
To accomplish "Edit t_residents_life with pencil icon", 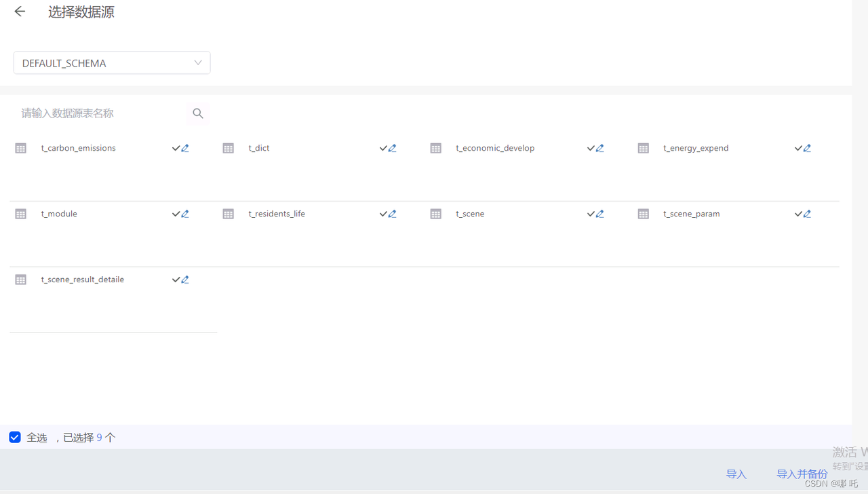I will tap(392, 214).
